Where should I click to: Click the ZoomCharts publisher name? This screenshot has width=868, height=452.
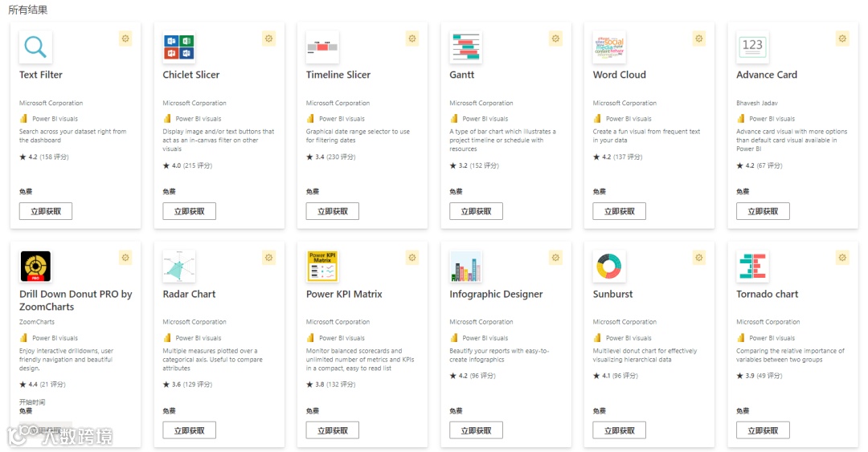point(37,322)
